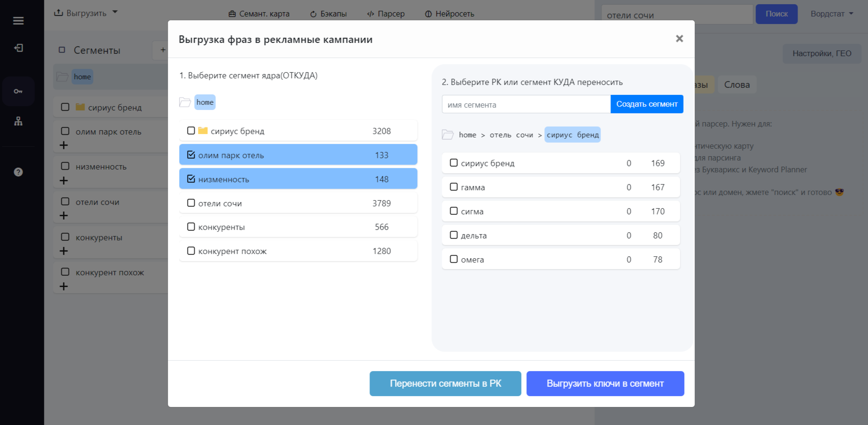Screen dimensions: 868x425
Task: Open the Вордстат dropdown
Action: tap(832, 14)
